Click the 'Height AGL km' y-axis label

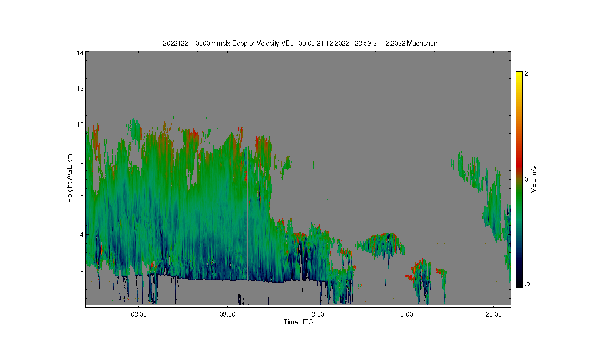point(70,178)
